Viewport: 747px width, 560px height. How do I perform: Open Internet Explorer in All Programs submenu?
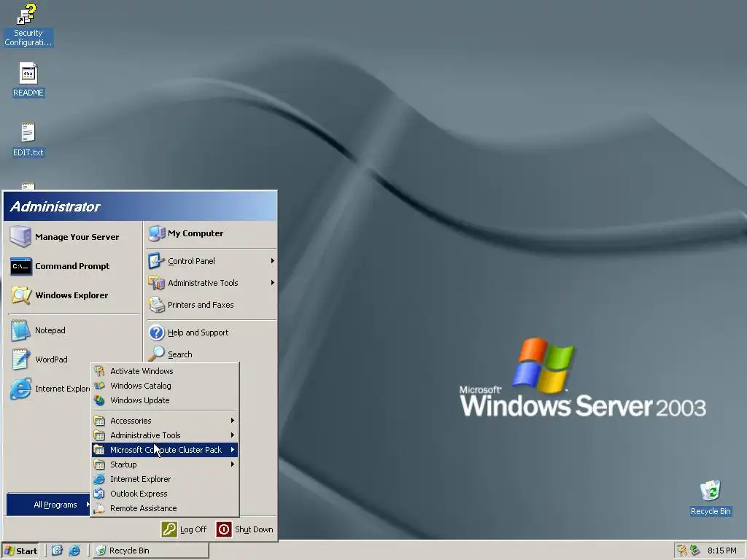pos(165,479)
